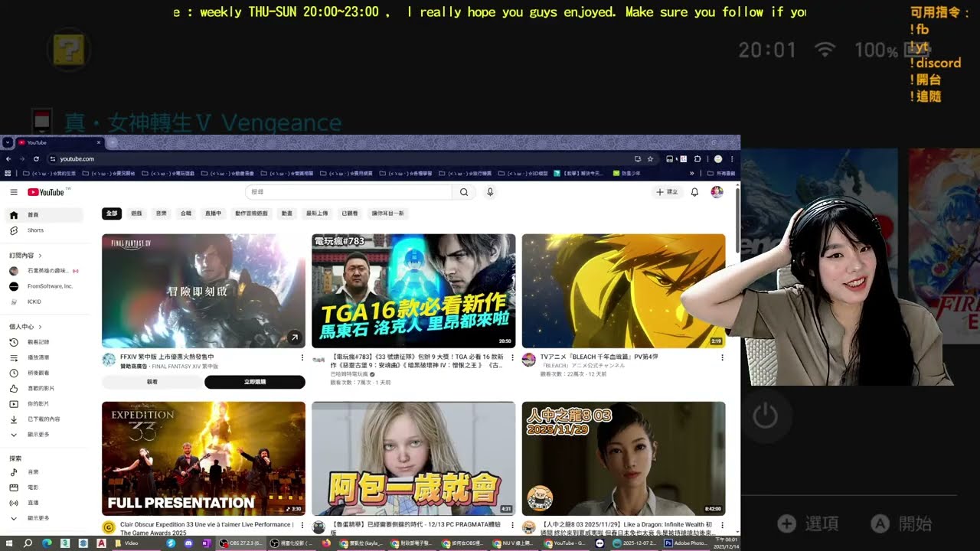Open the YouTube hamburger guide menu
980x551 pixels.
coord(14,192)
